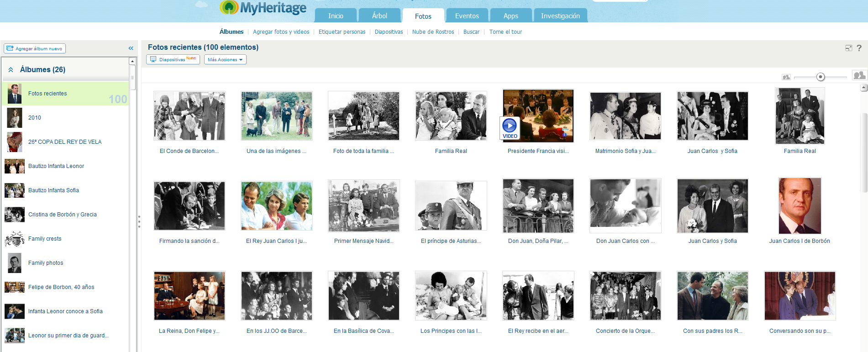The width and height of the screenshot is (868, 352).
Task: Click the fullscreen expand icon
Action: click(x=848, y=48)
